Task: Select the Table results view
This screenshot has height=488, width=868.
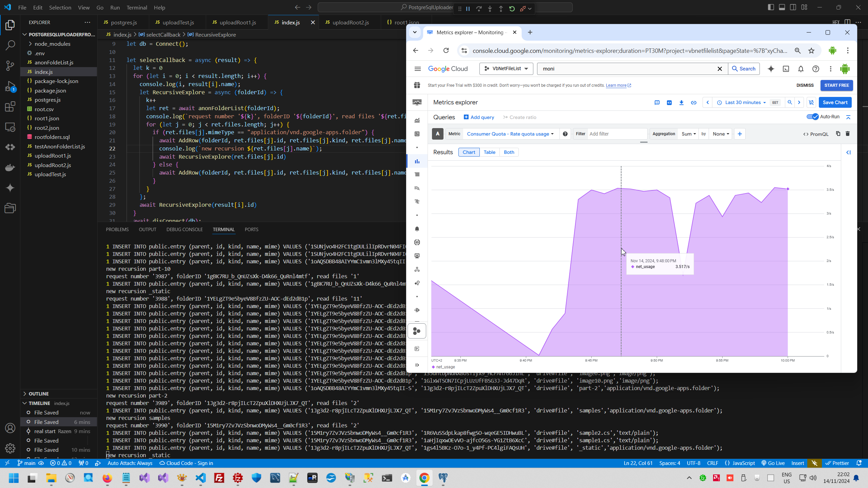Action: (x=489, y=152)
